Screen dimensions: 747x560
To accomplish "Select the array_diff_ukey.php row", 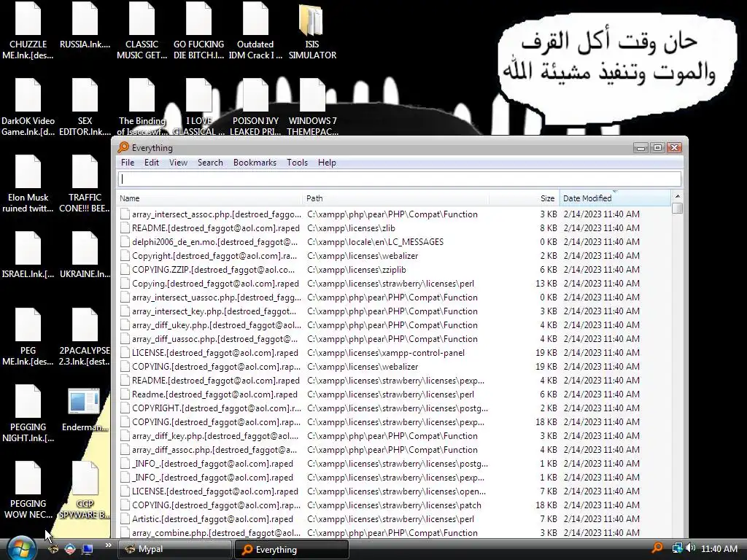I will click(x=393, y=324).
